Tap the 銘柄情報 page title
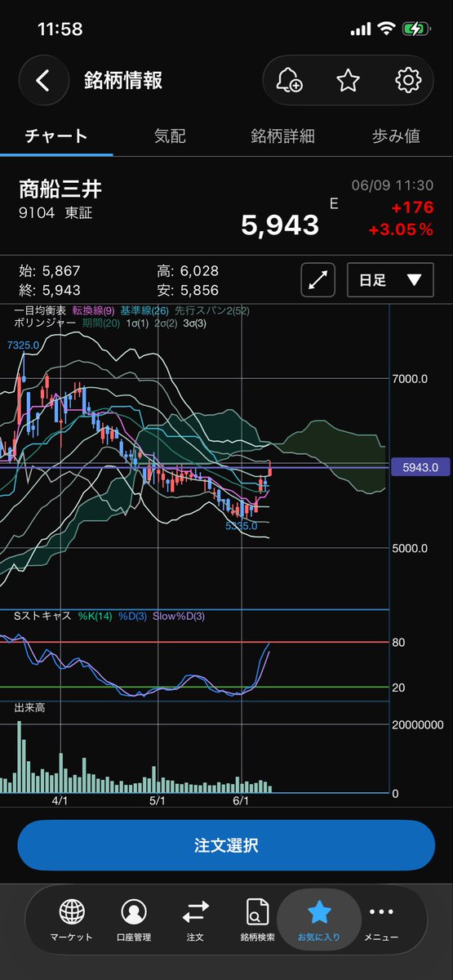 click(123, 80)
